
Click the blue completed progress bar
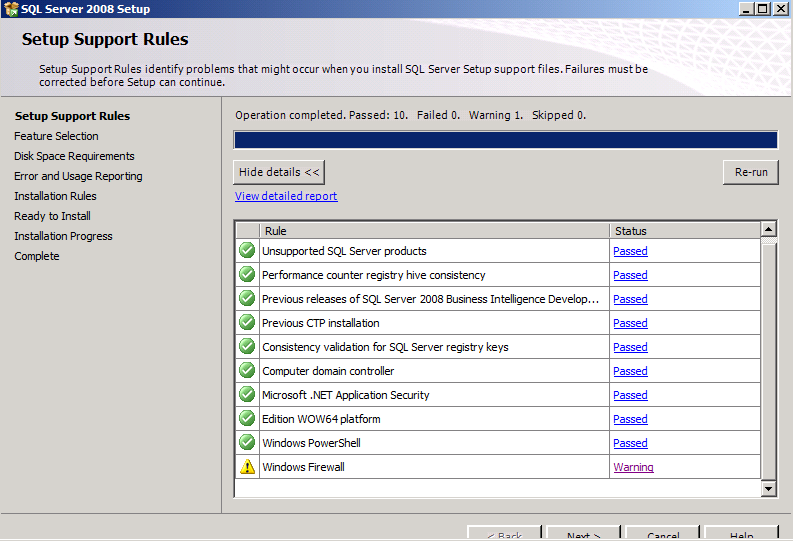tap(505, 140)
